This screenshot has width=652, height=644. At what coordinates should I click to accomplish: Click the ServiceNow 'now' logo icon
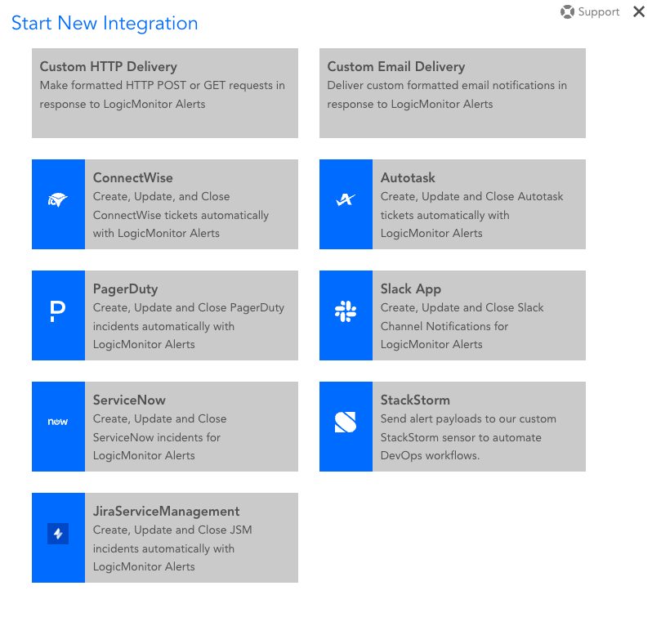[x=58, y=422]
